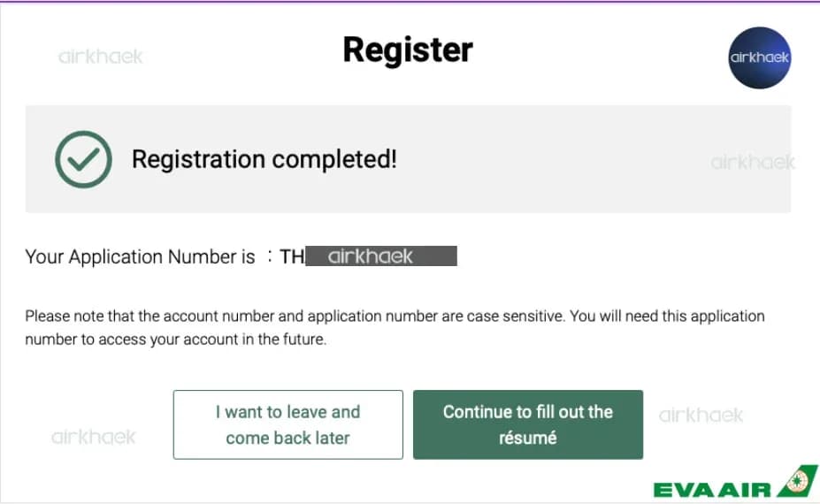
Task: Click the case sensitive notice text
Action: pyautogui.click(x=395, y=316)
